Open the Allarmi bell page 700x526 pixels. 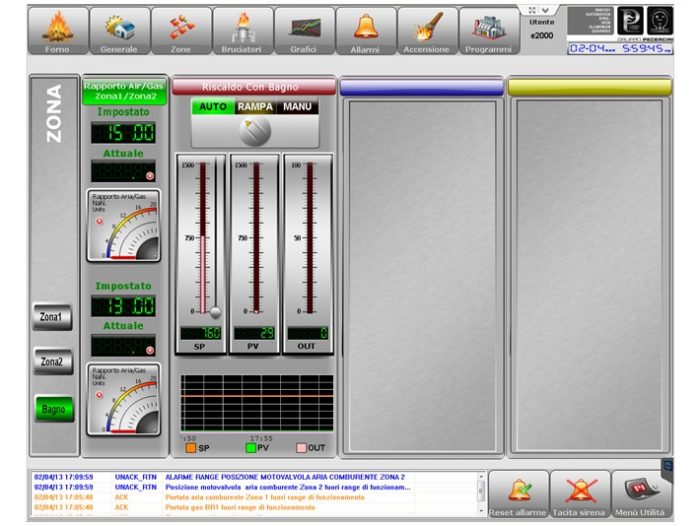(x=365, y=30)
